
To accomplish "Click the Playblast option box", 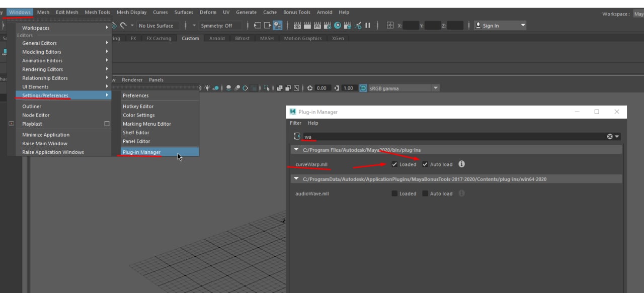I will click(x=107, y=124).
